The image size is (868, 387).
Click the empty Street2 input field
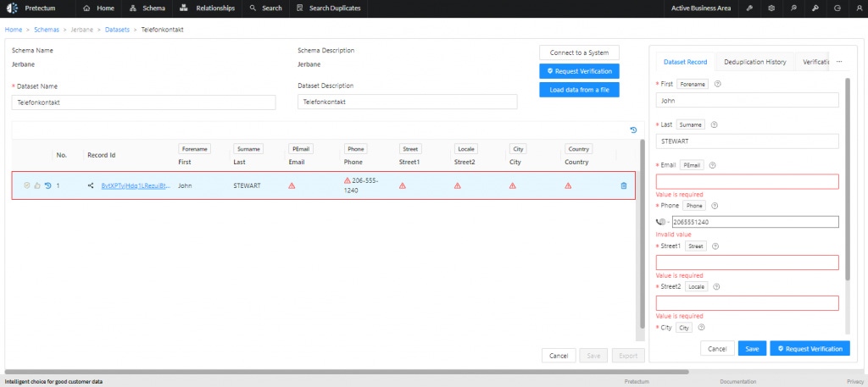748,303
